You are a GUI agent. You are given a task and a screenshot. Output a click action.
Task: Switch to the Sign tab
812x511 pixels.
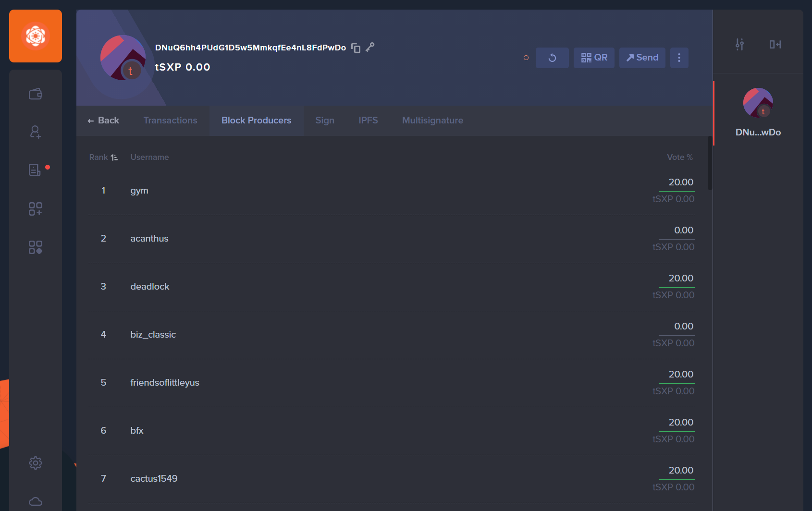click(325, 121)
